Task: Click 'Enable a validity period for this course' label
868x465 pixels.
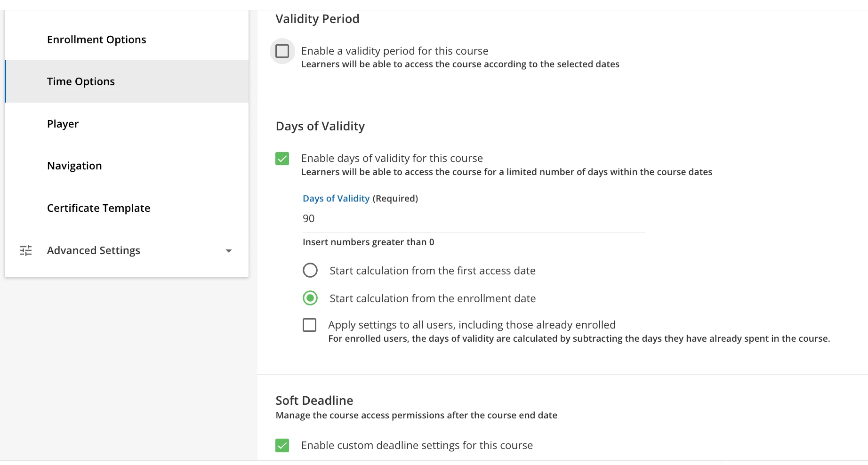Action: pos(394,51)
